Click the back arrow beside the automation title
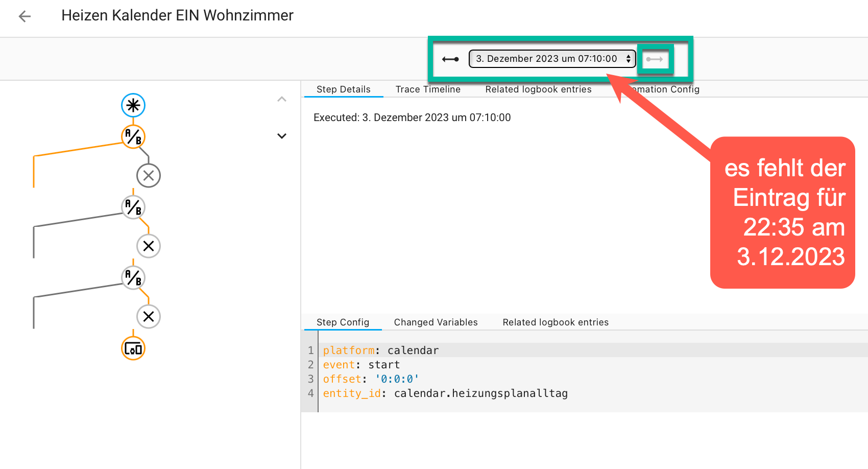Image resolution: width=868 pixels, height=469 pixels. tap(25, 16)
